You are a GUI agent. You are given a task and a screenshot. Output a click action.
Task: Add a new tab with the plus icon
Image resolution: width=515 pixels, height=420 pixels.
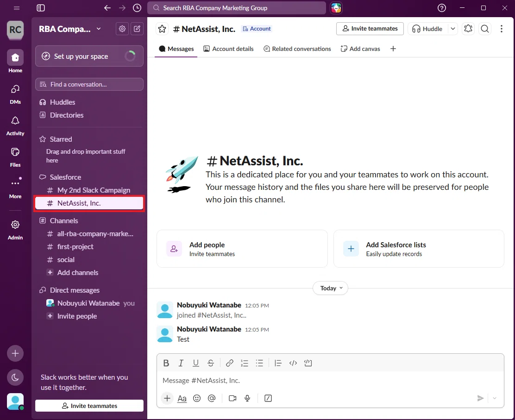393,49
